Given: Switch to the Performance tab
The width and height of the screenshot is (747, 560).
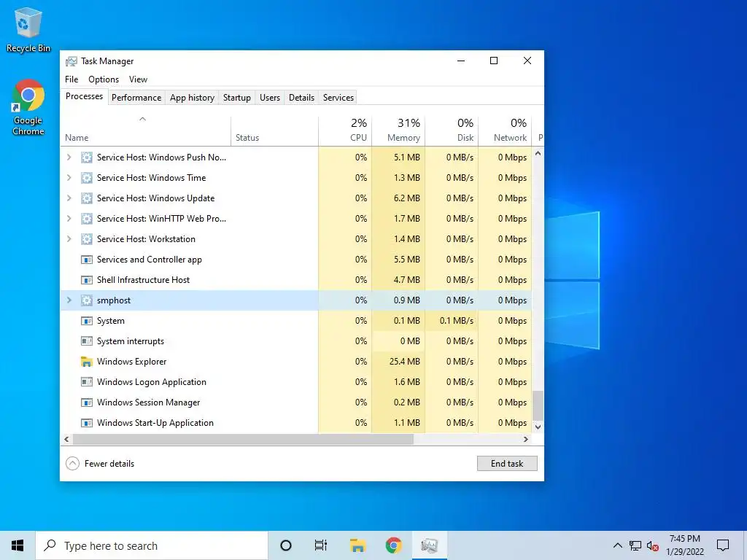Looking at the screenshot, I should (136, 98).
